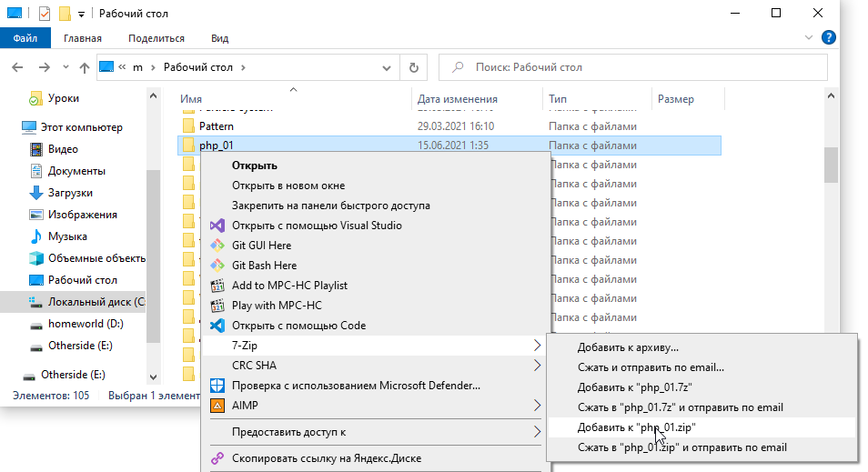Click the refresh button beside address bar
The width and height of the screenshot is (868, 472).
point(414,67)
